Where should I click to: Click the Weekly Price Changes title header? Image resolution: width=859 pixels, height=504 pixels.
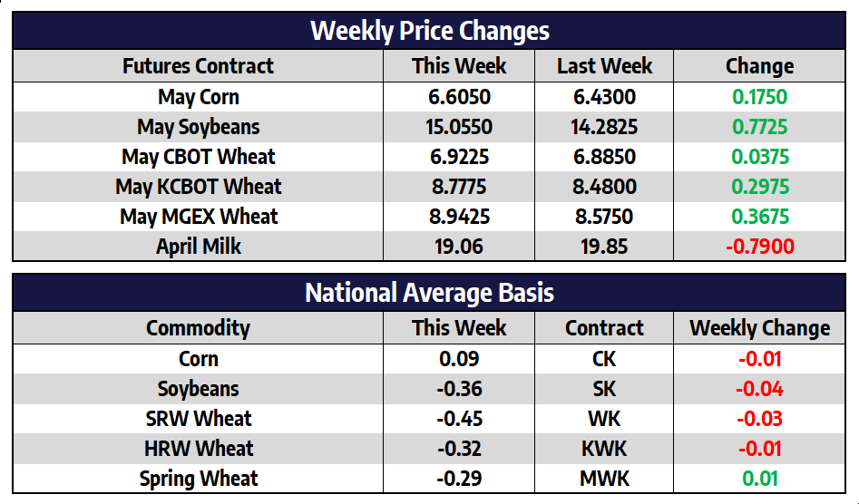pyautogui.click(x=429, y=31)
